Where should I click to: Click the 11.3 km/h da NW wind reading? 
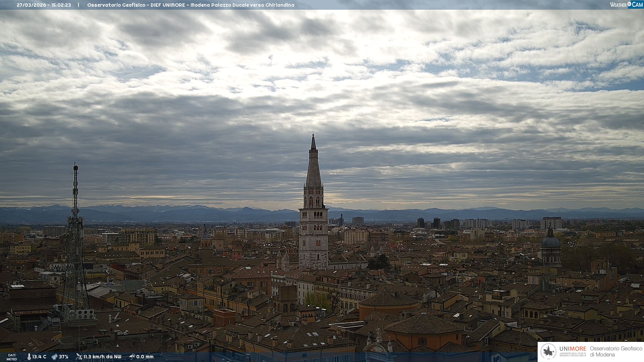pyautogui.click(x=102, y=357)
